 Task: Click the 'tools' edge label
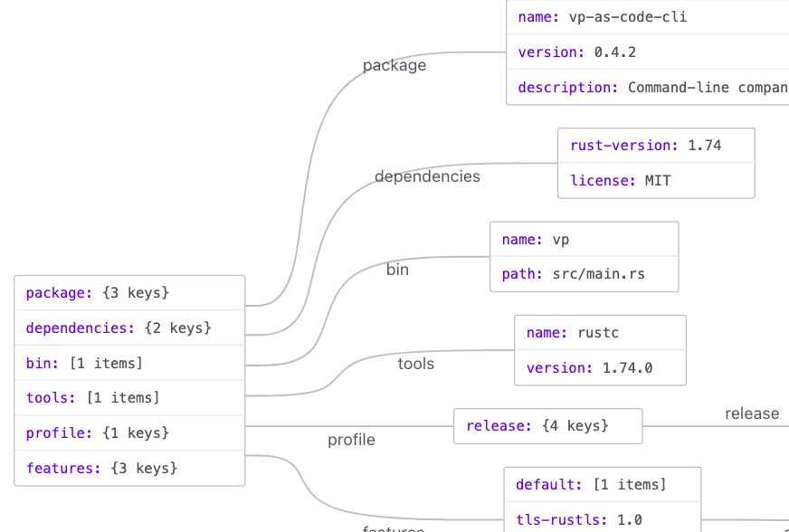pos(416,364)
